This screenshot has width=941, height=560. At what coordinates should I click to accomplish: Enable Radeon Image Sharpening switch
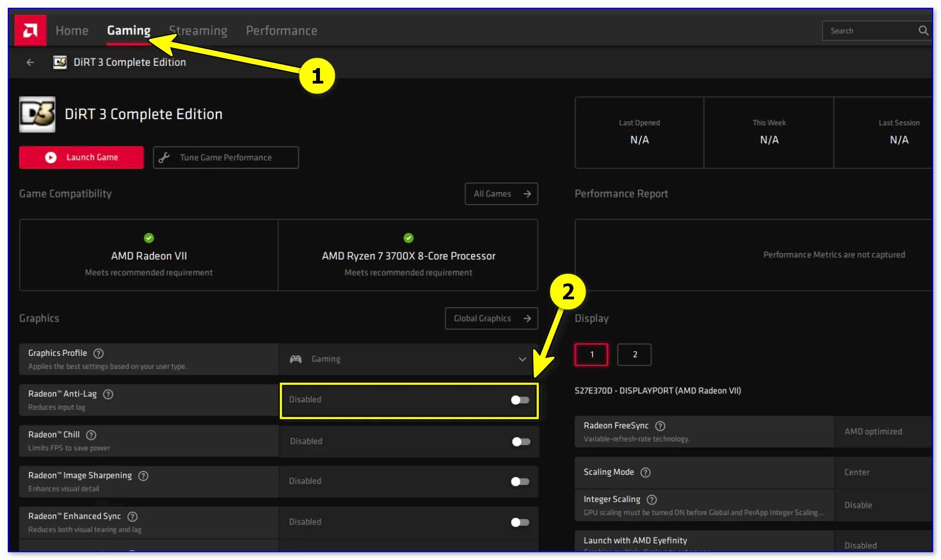(520, 481)
